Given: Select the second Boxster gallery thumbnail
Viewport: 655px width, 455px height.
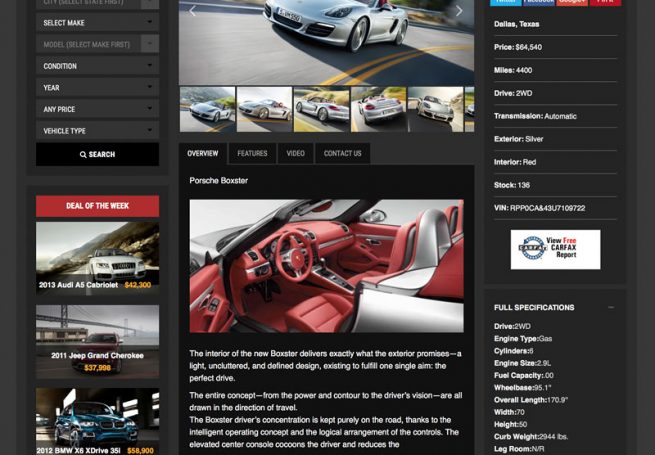Looking at the screenshot, I should coord(264,109).
